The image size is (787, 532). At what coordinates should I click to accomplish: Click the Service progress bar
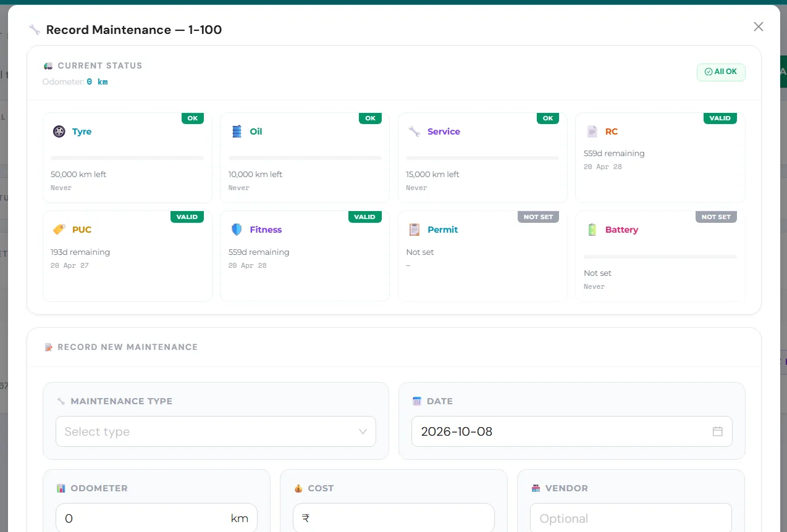click(x=482, y=158)
